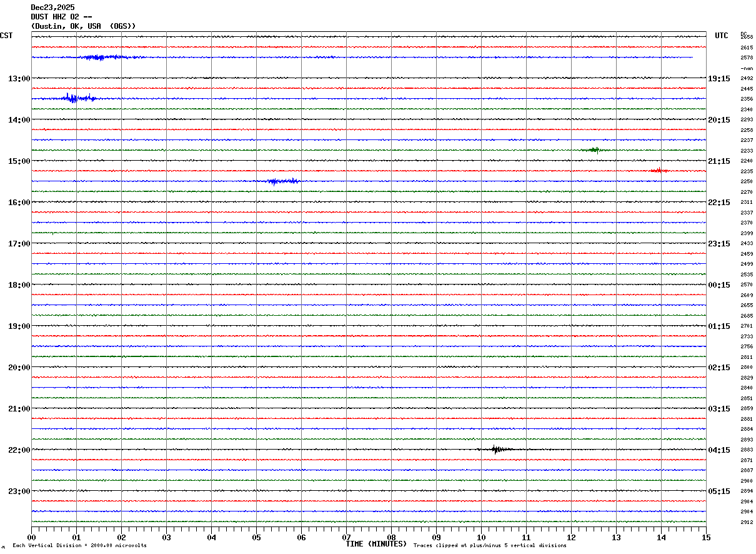Click the 15 minute tick label

(706, 537)
